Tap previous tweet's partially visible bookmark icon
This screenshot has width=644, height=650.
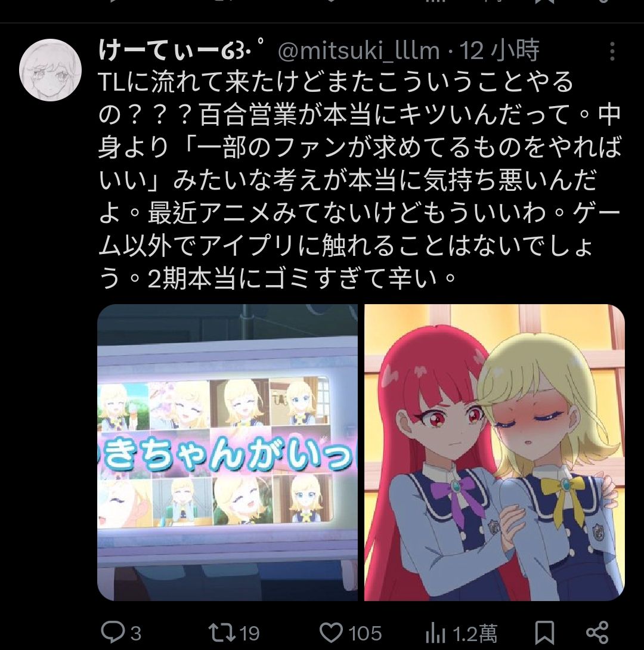tap(544, 2)
